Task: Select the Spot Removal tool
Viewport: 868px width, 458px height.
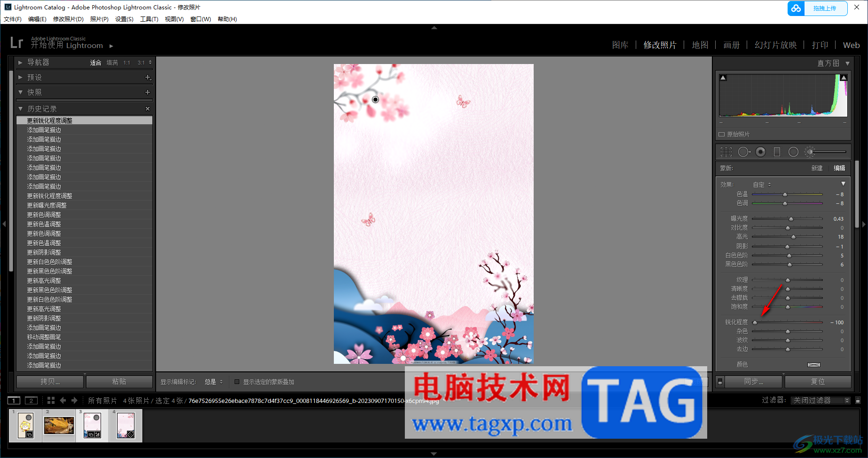Action: pos(744,152)
